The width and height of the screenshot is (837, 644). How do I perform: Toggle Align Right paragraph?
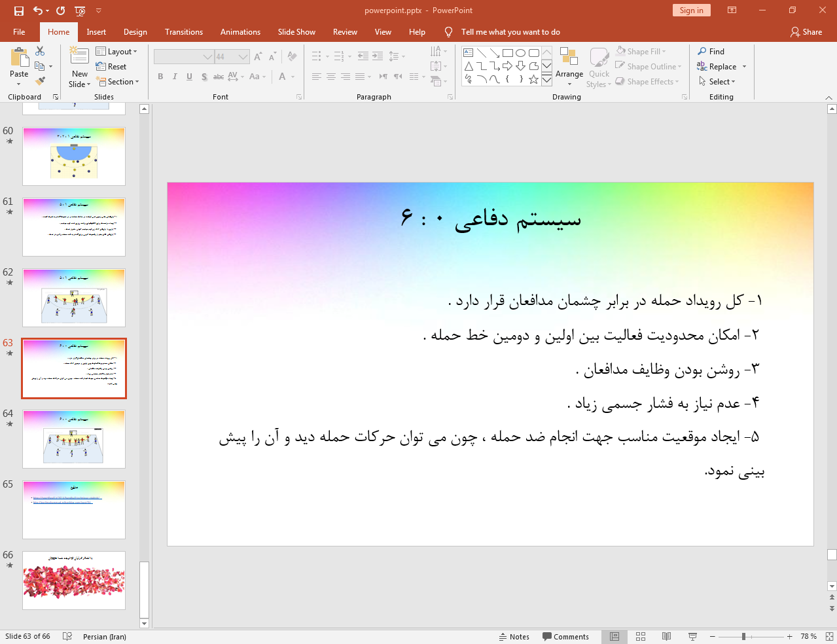(x=346, y=77)
